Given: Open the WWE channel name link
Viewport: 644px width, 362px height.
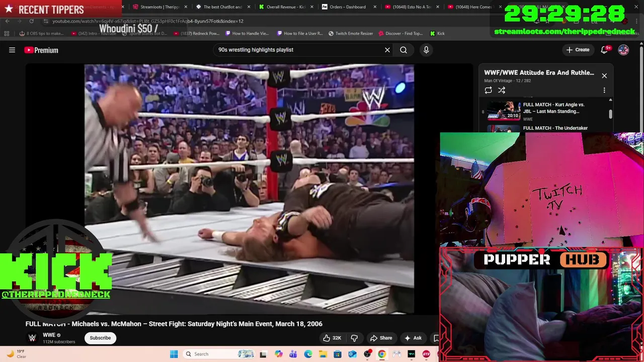Looking at the screenshot, I should coord(49,335).
